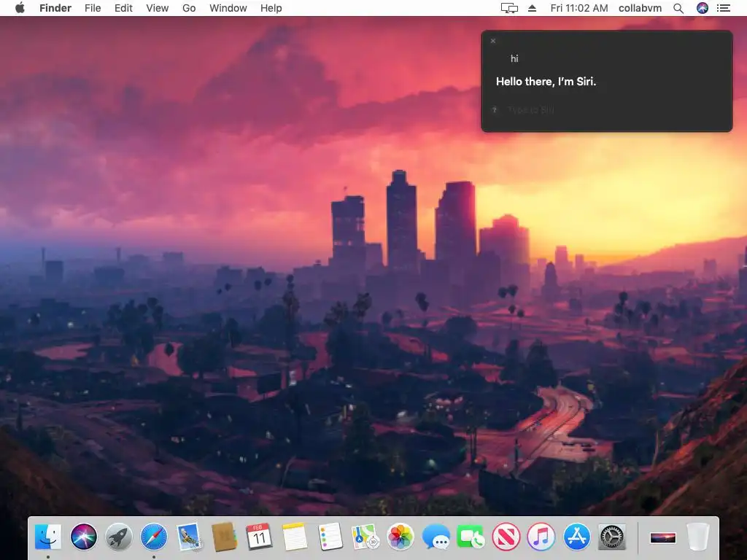Open the Go menu
747x560 pixels.
pos(189,8)
